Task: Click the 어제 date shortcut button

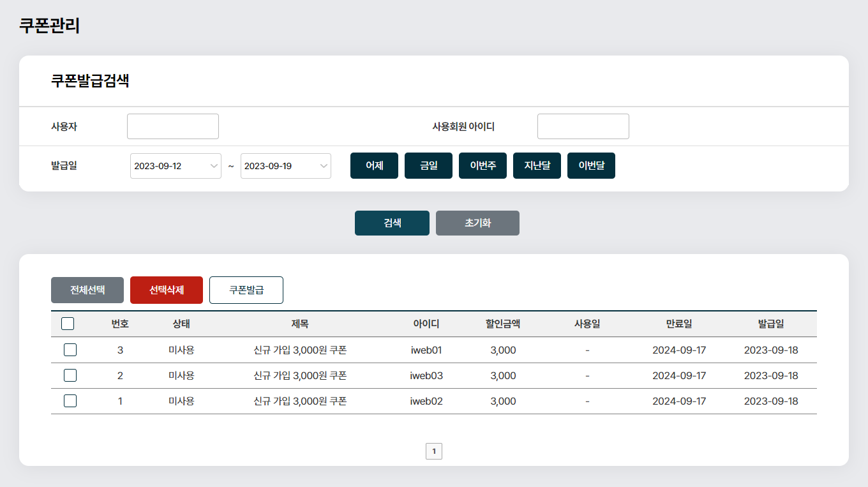Action: [x=374, y=166]
